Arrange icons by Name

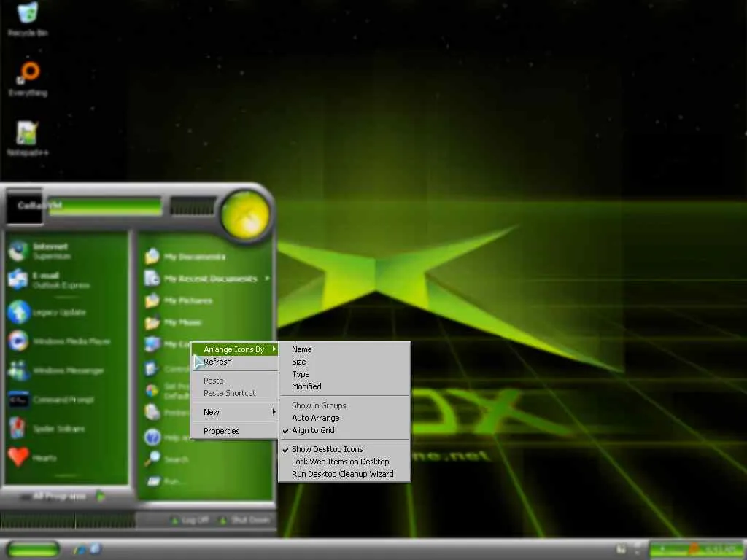tap(344, 349)
